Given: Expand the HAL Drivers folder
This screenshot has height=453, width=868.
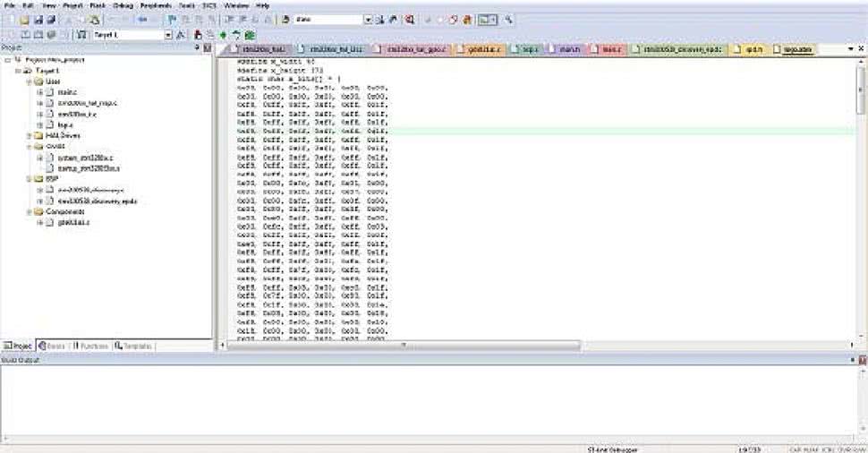Looking at the screenshot, I should point(30,135).
